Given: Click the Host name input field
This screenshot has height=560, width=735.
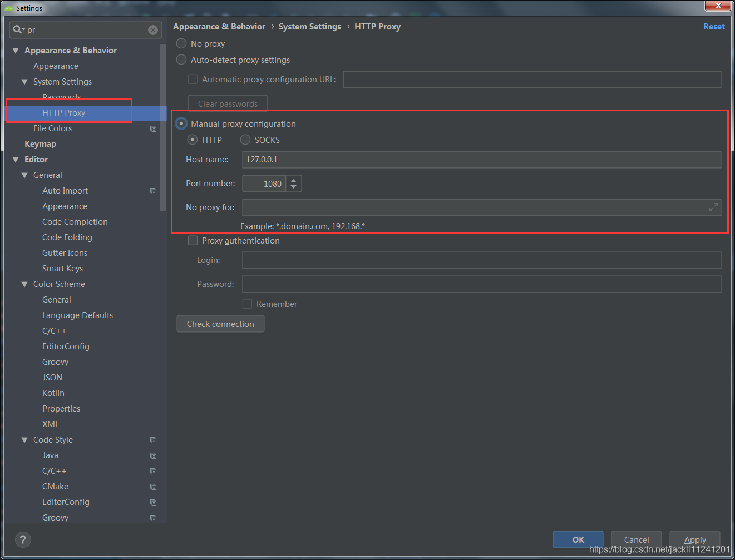Looking at the screenshot, I should click(482, 160).
